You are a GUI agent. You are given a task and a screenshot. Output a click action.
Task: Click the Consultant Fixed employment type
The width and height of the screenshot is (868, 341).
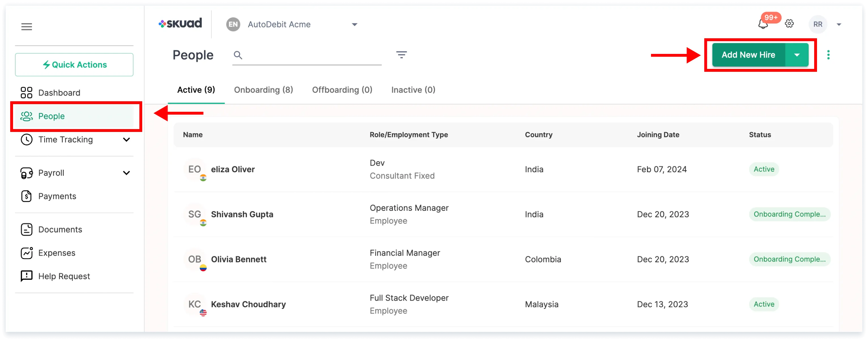[x=402, y=176]
